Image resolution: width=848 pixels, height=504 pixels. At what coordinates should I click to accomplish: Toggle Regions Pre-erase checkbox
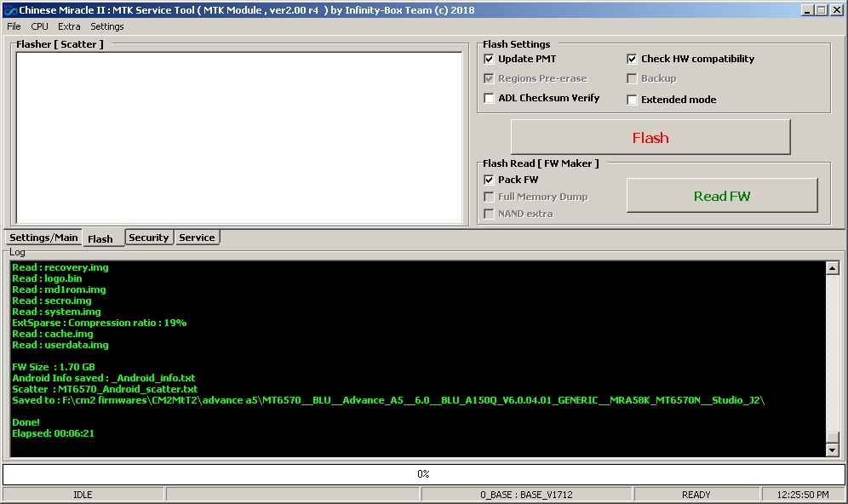pos(489,78)
